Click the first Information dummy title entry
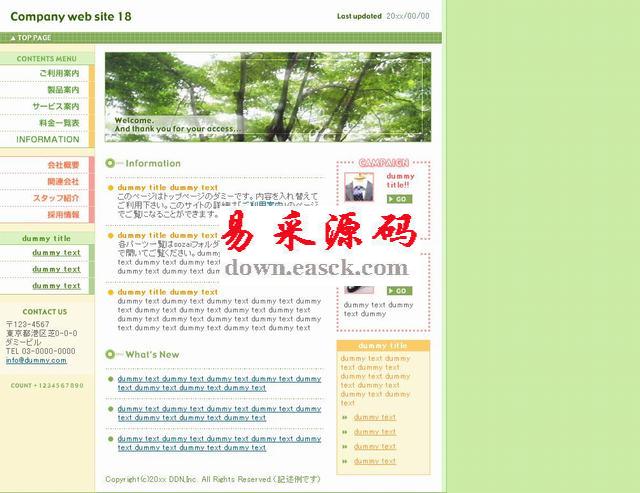640x493 pixels. coord(168,188)
